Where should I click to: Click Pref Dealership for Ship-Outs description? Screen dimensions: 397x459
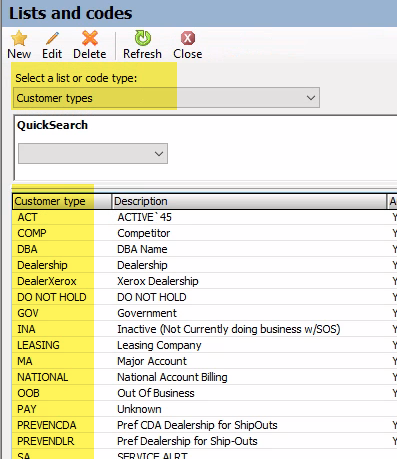pos(187,441)
